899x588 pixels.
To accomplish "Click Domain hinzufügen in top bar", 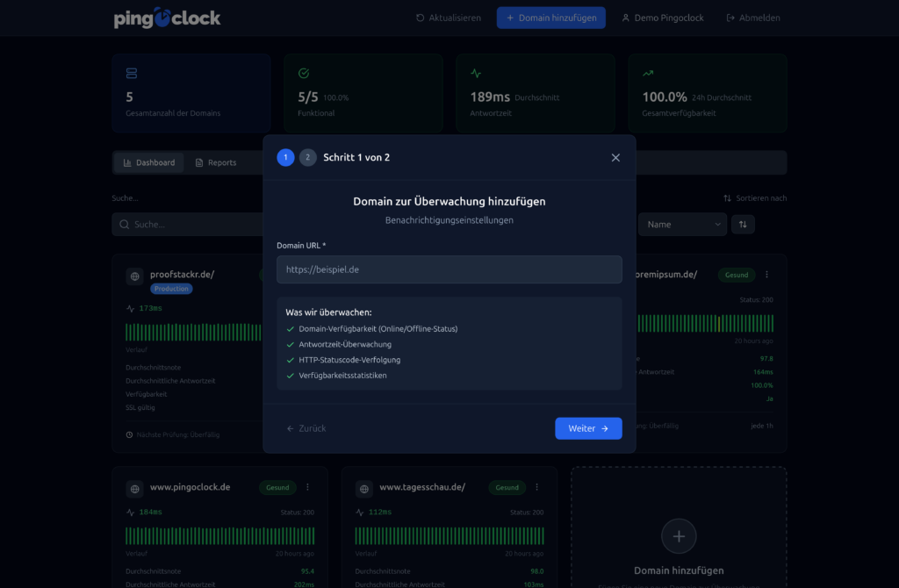I will 550,18.
